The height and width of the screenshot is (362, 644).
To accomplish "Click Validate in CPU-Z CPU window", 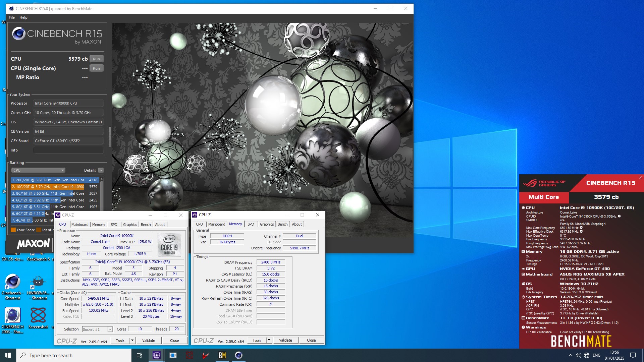I will [x=149, y=341].
